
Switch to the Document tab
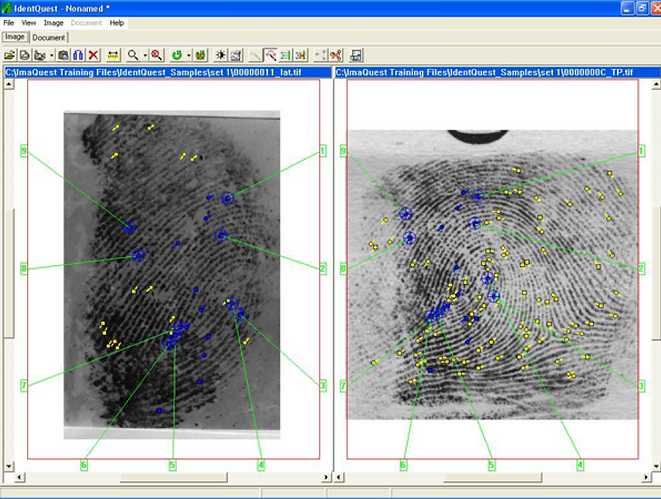point(49,38)
